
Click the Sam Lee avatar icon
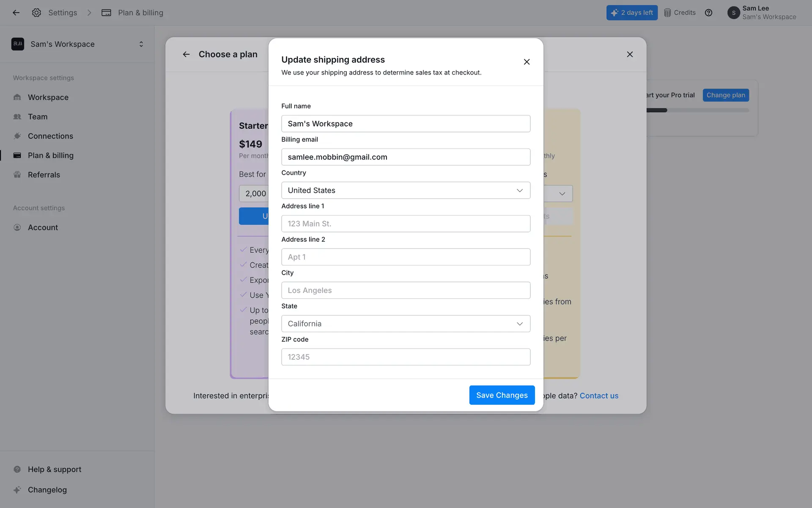[x=733, y=13]
